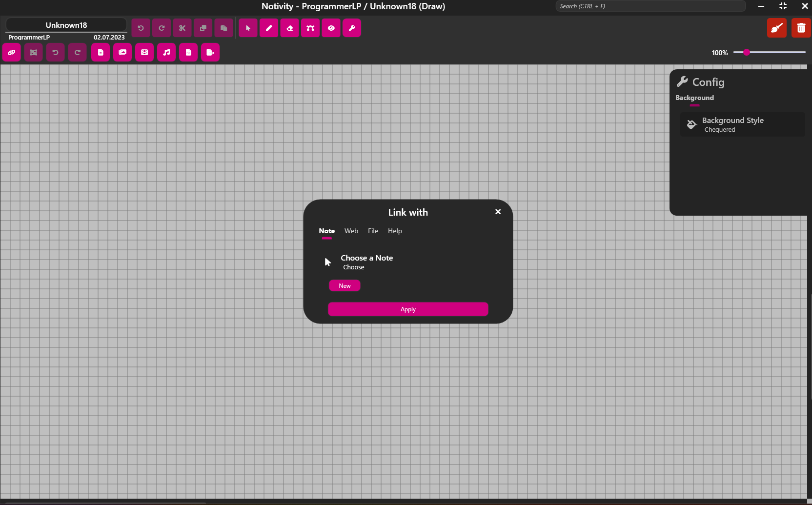Open Choose a Note picker

[366, 262]
